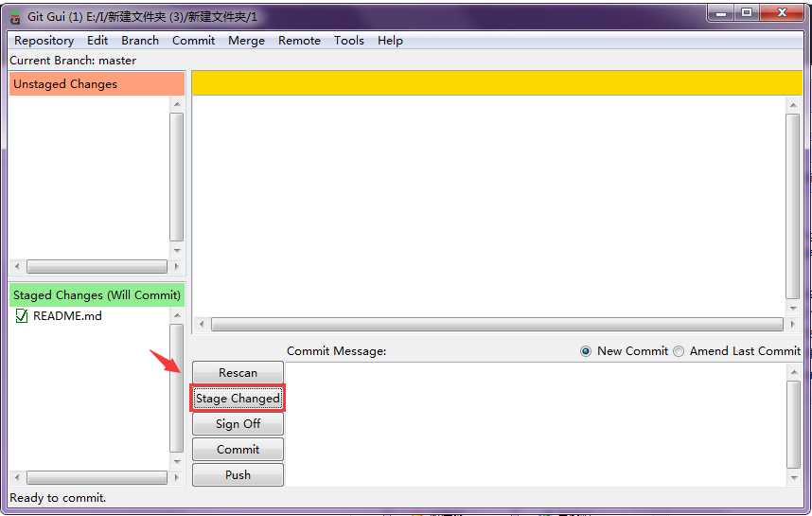The height and width of the screenshot is (516, 812).
Task: Click the commit message vertical scrollbar
Action: pos(793,424)
